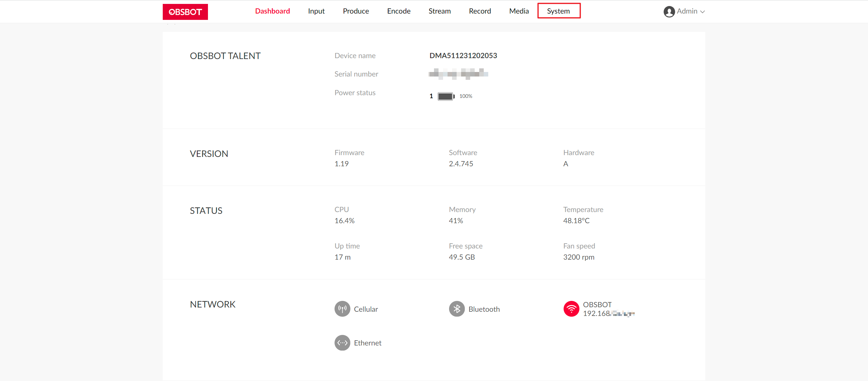Select software version 2.4.745

[x=461, y=164]
